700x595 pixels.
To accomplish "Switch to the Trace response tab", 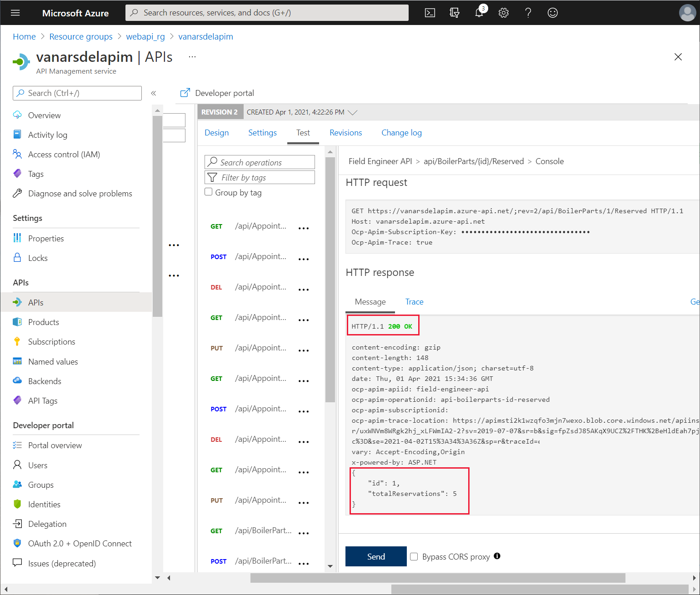I will (415, 302).
